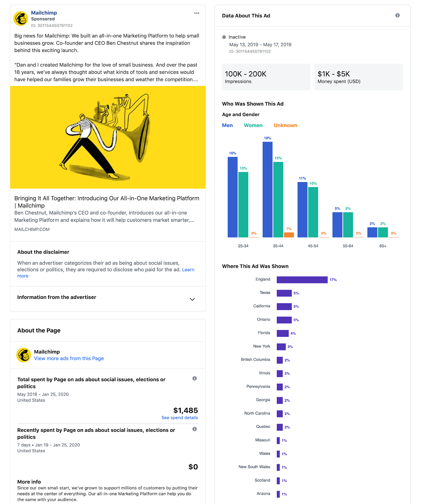Image resolution: width=427 pixels, height=504 pixels.
Task: Click the Mailchimp avatar in About the Page
Action: [x=23, y=355]
